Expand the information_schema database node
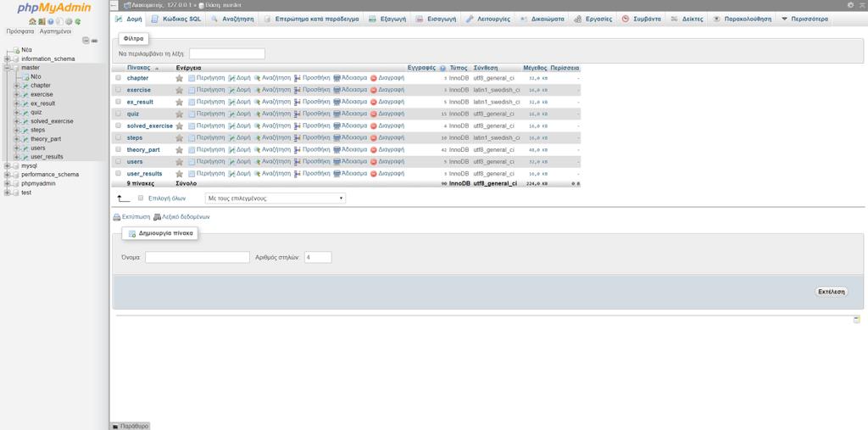 [7, 59]
